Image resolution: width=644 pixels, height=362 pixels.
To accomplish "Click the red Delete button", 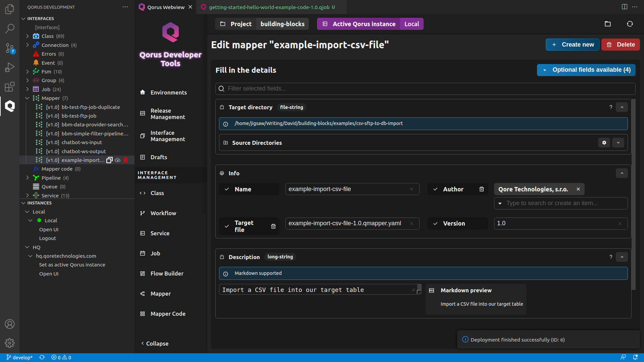I will pos(620,45).
